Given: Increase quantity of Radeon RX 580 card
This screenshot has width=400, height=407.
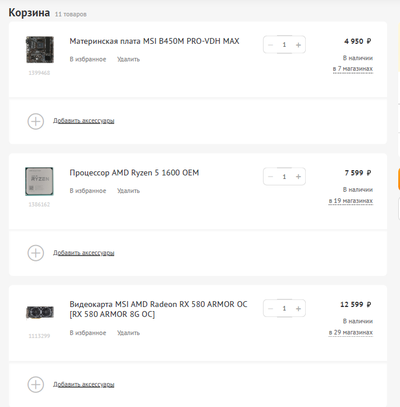Looking at the screenshot, I should [x=298, y=308].
